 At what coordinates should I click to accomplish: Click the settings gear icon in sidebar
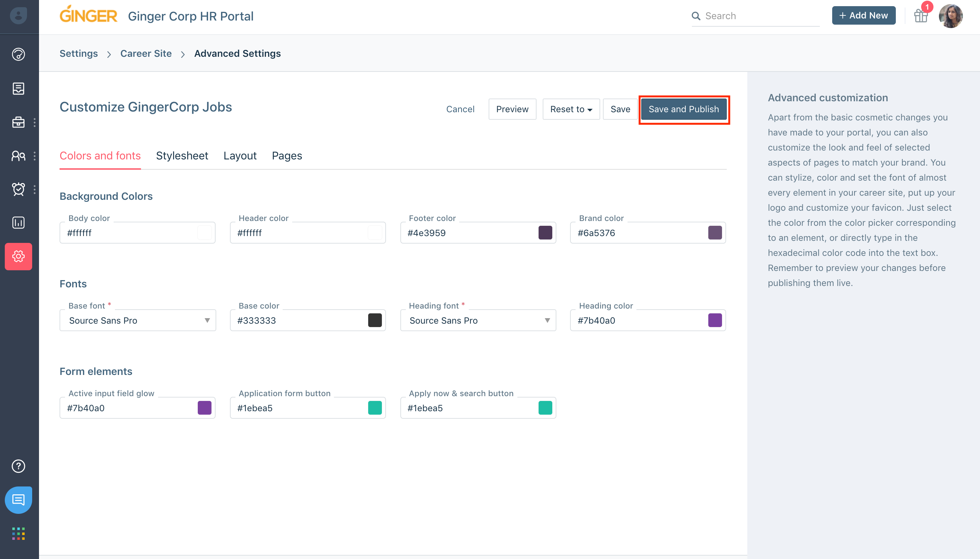18,257
